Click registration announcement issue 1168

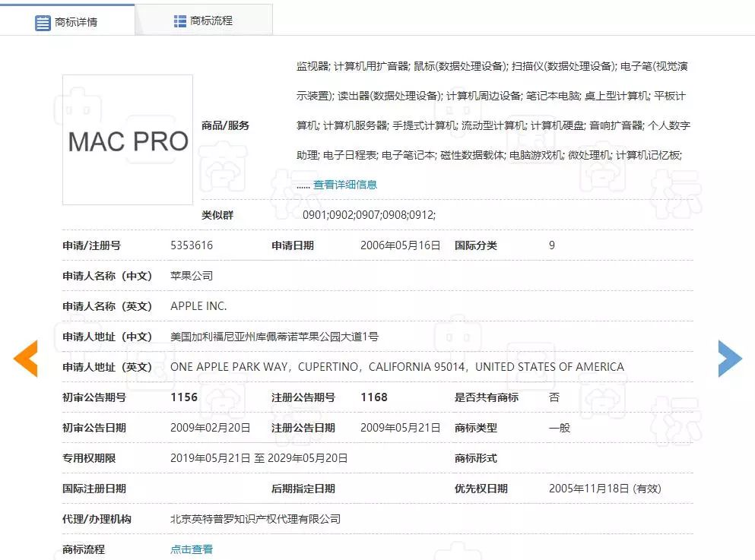[x=374, y=397]
